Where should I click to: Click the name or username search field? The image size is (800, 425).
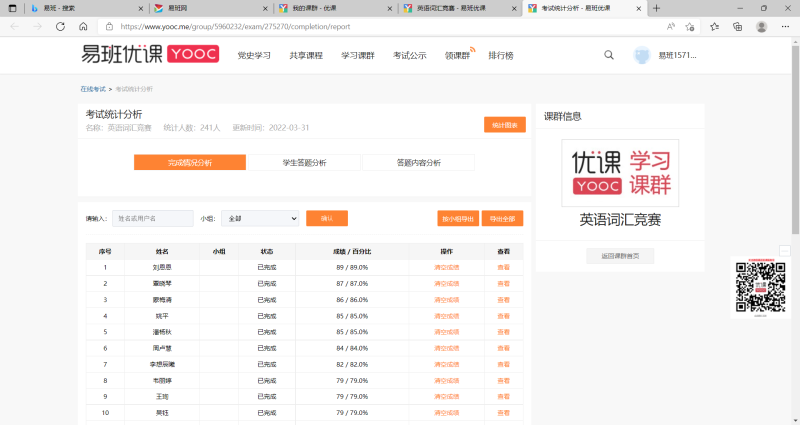point(152,218)
